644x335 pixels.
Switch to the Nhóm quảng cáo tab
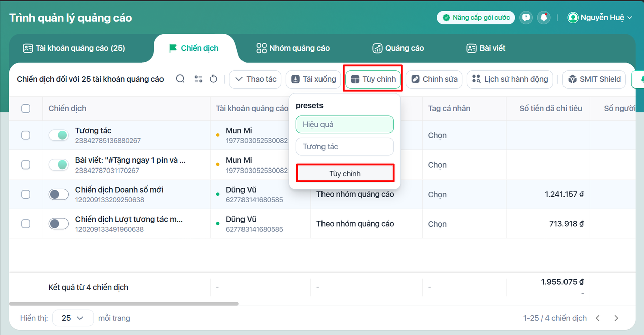(293, 48)
